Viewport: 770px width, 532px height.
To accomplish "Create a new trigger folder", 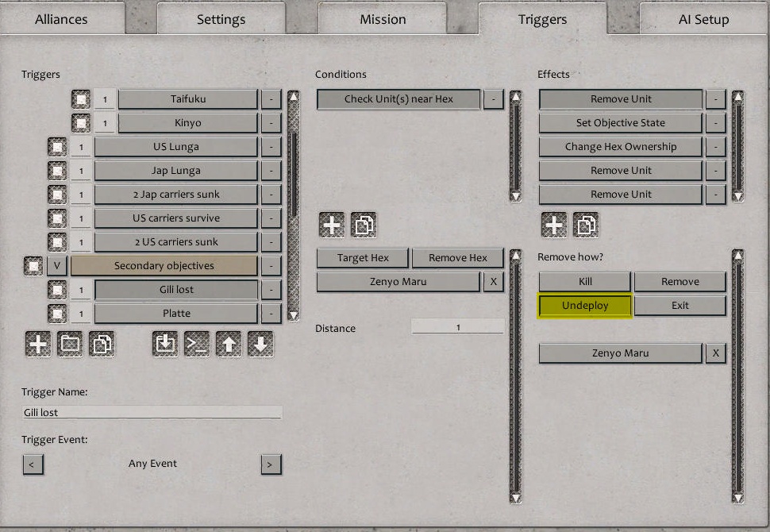I will click(x=70, y=344).
